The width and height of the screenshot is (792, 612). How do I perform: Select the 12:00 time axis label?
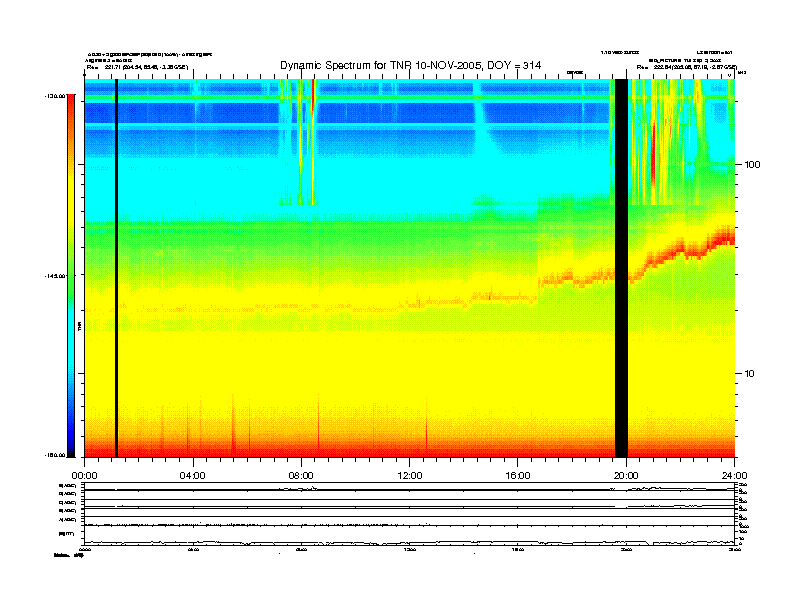(410, 476)
